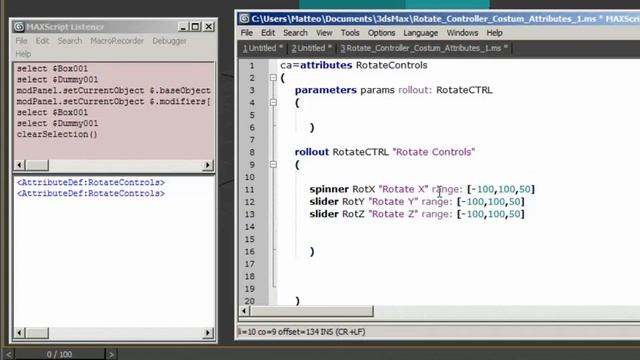Click 'slider RotZ' on line 13
Image resolution: width=640 pixels, height=360 pixels.
click(337, 214)
